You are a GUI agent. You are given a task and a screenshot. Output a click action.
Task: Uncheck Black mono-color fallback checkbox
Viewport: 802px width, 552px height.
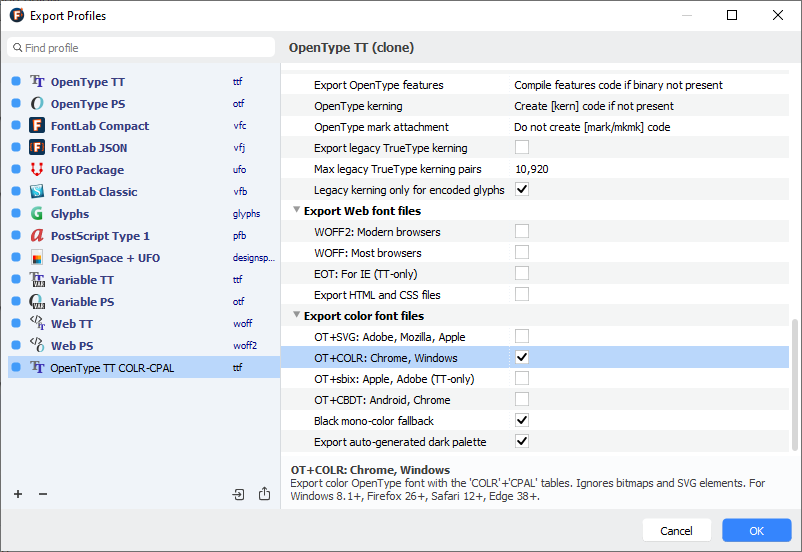click(x=522, y=420)
